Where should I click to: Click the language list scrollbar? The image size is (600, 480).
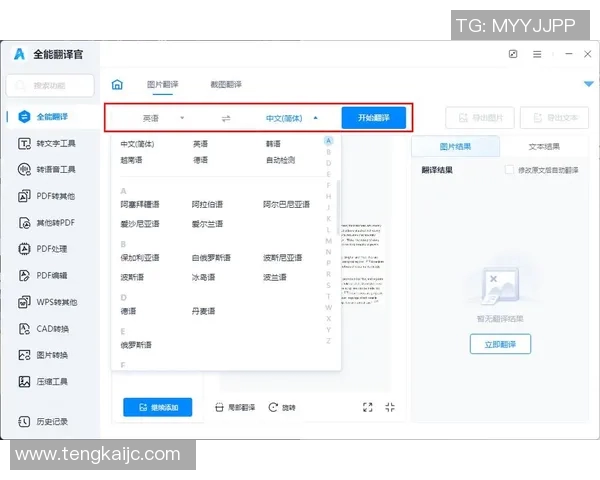(338, 207)
